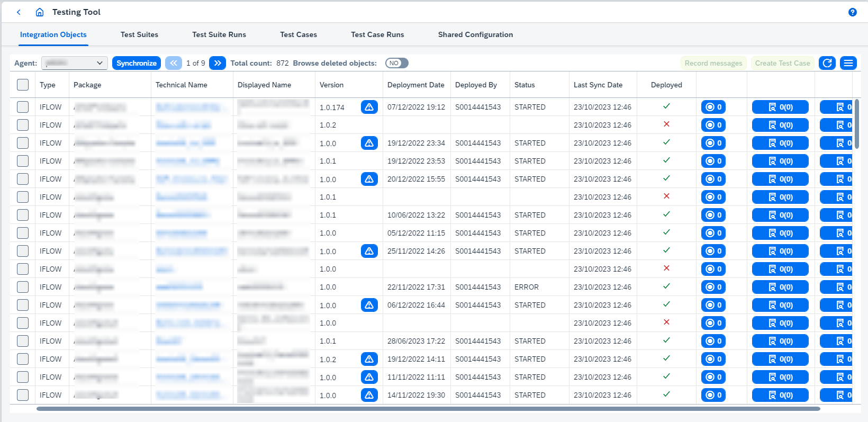Click 0(0) test case button in 19/12/2022 23:53 row
Viewport: 868px width, 422px height.
(780, 161)
